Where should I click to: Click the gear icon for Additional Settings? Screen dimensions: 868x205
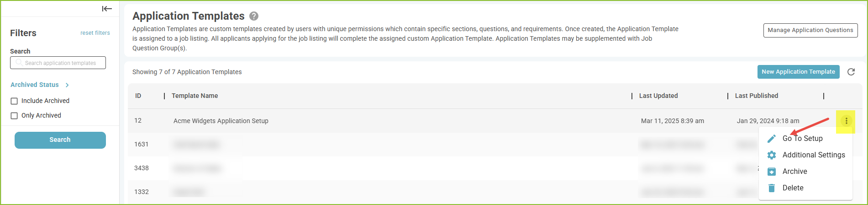[x=772, y=155]
